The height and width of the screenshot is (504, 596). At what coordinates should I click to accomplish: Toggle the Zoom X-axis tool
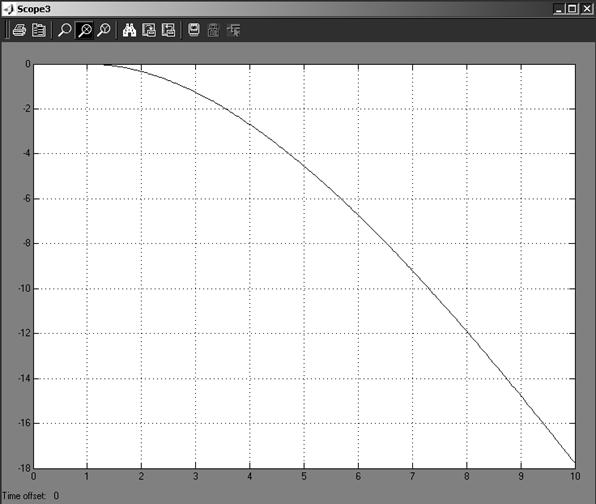coord(84,30)
